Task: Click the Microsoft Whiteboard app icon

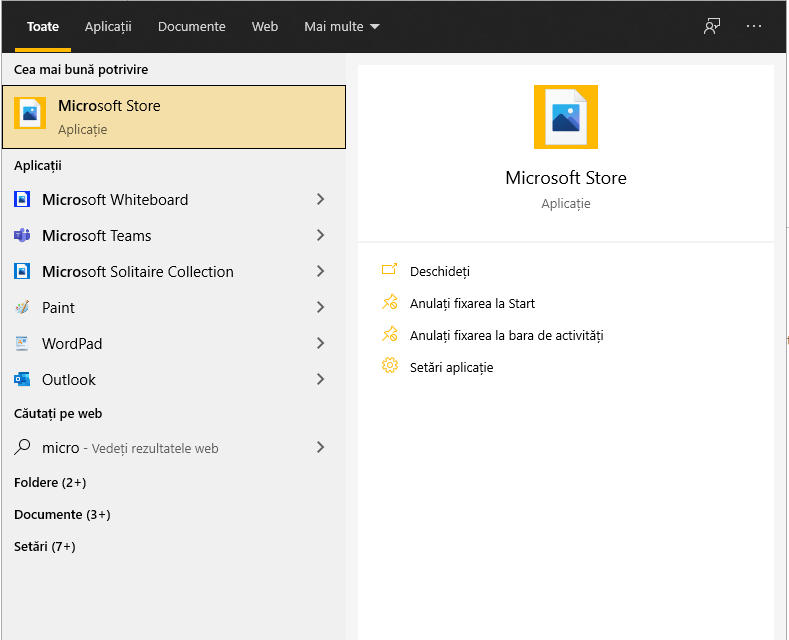Action: (x=22, y=200)
